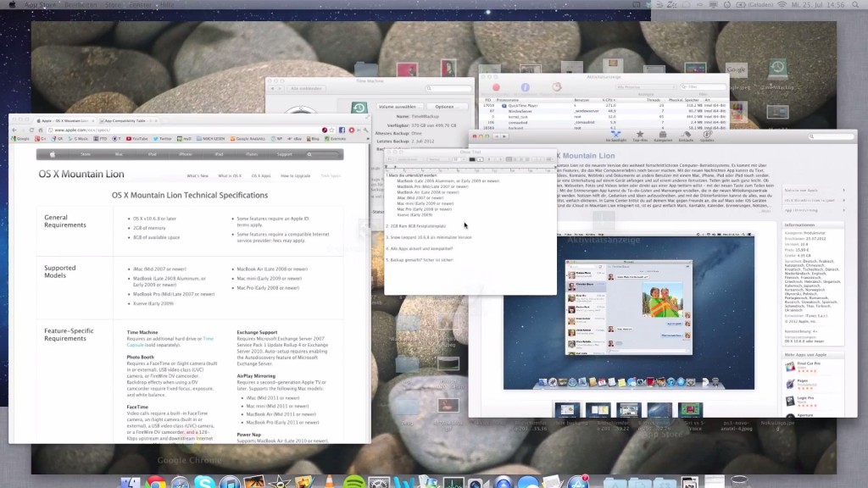This screenshot has height=488, width=868.
Task: Select the first App Store screenshot thumbnail
Action: pyautogui.click(x=567, y=410)
